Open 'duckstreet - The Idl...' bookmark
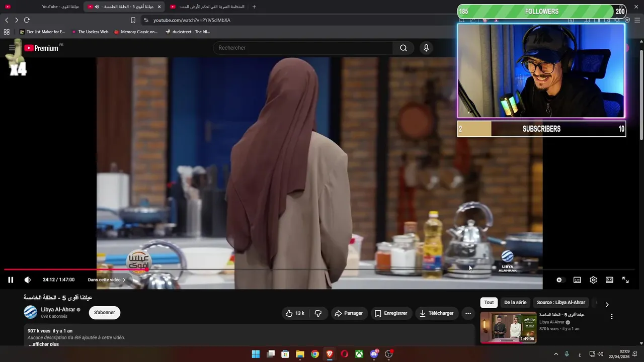Viewport: 644px width, 362px height. tap(188, 32)
